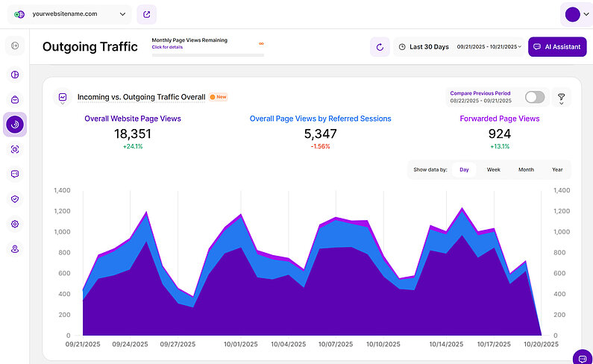Click the Monthly Page Views Remaining progress bar
The width and height of the screenshot is (593, 364).
(207, 54)
